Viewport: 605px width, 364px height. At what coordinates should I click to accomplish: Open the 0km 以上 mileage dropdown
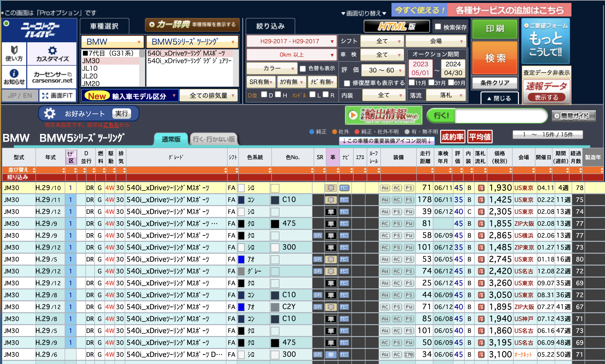(x=292, y=55)
